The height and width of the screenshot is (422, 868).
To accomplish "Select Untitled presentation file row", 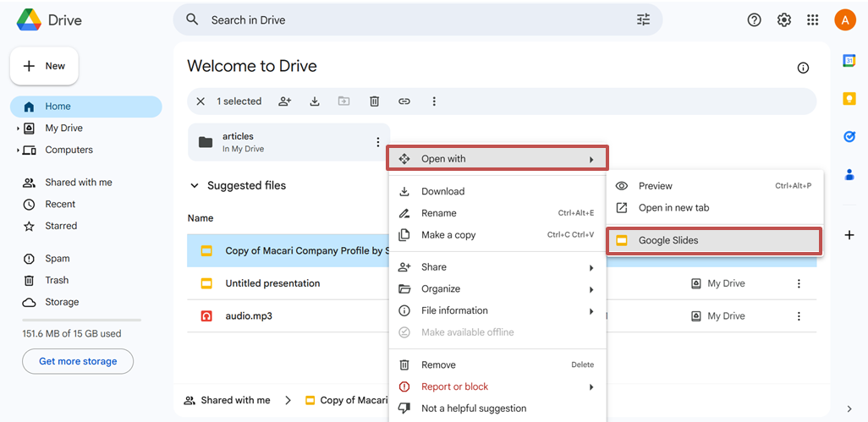I will pyautogui.click(x=288, y=284).
